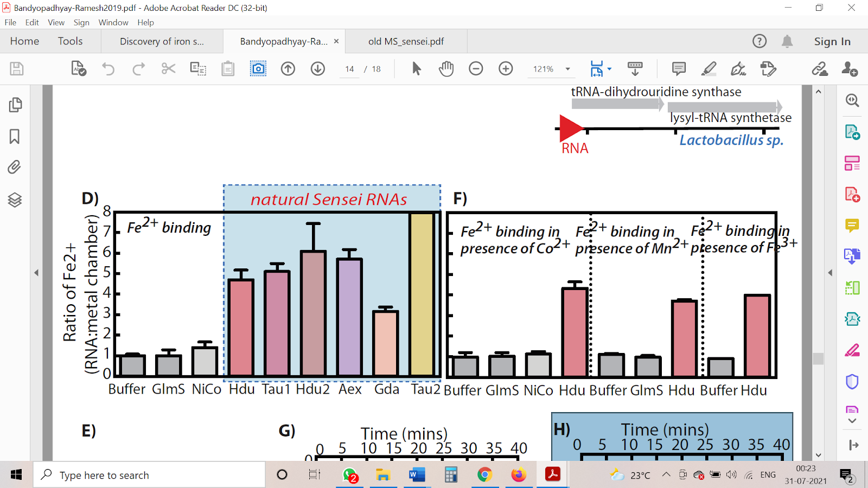Add a sticky note comment
The height and width of the screenshot is (488, 868).
click(x=679, y=69)
